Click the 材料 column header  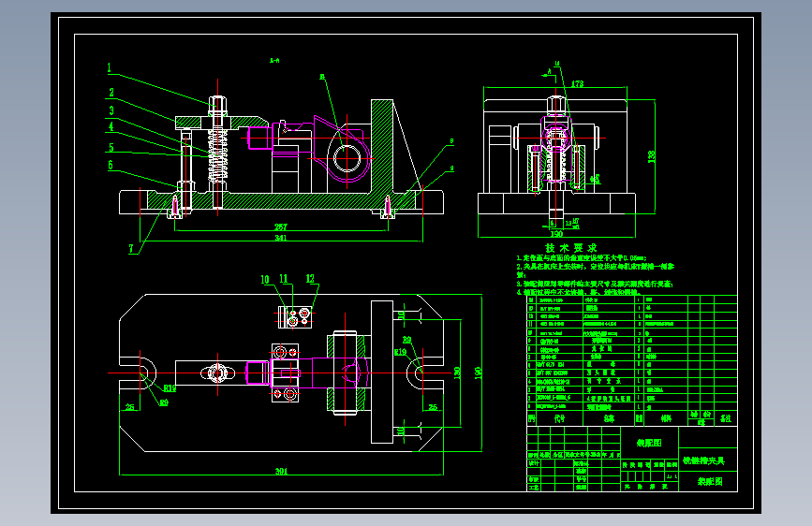(x=666, y=418)
